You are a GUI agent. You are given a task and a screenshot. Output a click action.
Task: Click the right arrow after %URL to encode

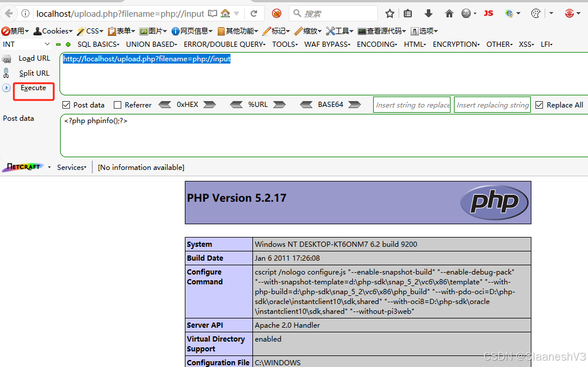(280, 105)
